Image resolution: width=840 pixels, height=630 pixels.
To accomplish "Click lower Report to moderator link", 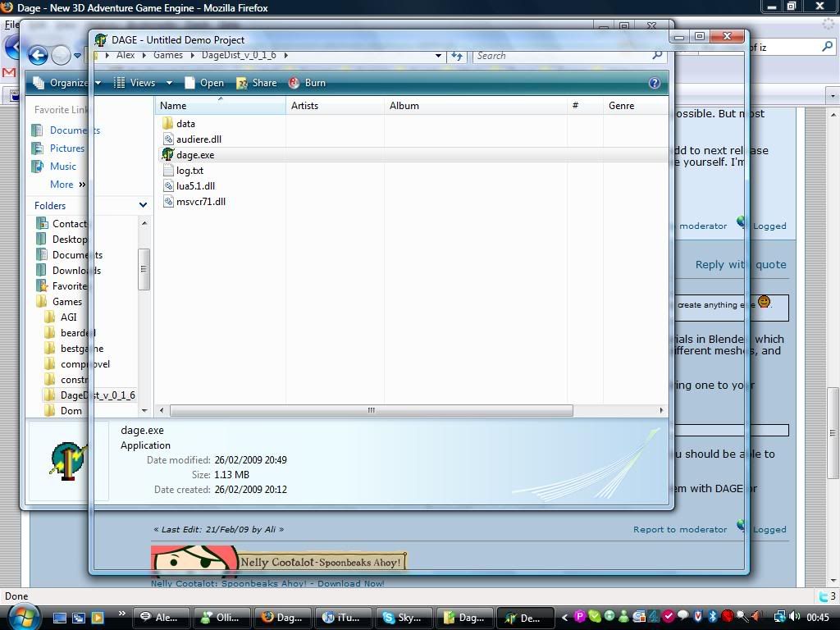I will click(680, 530).
